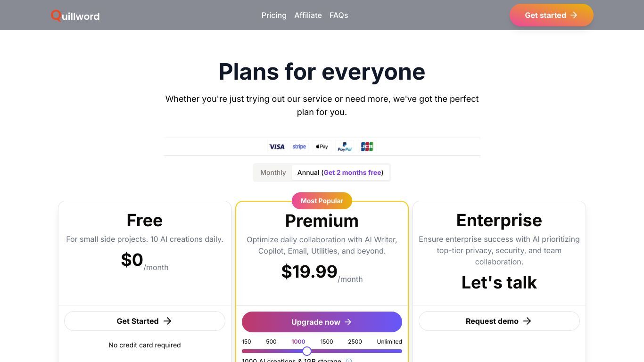Viewport: 644px width, 362px height.
Task: Switch billing to Monthly
Action: 273,173
